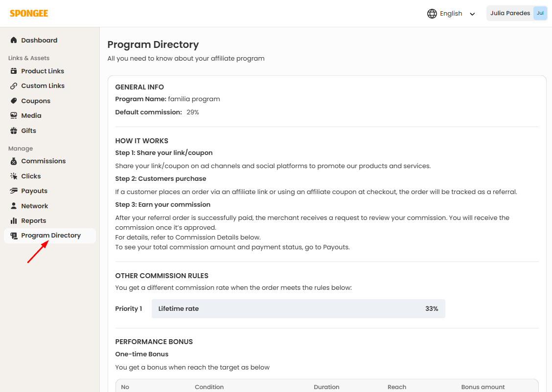Click the Gifts present icon
552x392 pixels.
(14, 131)
